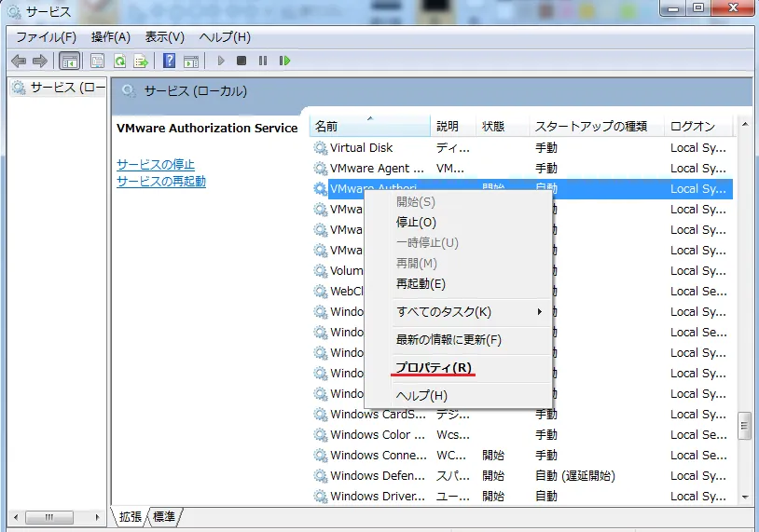The width and height of the screenshot is (759, 532).
Task: Open the blue Help question mark icon
Action: (169, 61)
